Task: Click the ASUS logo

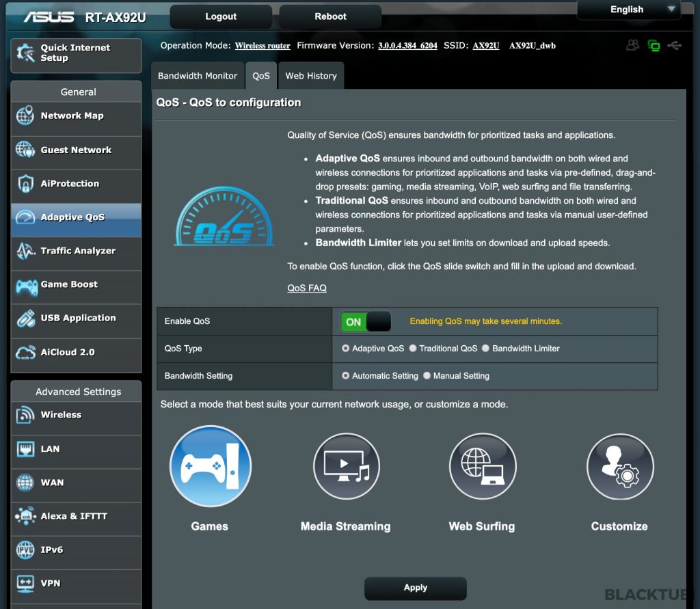Action: click(x=49, y=17)
